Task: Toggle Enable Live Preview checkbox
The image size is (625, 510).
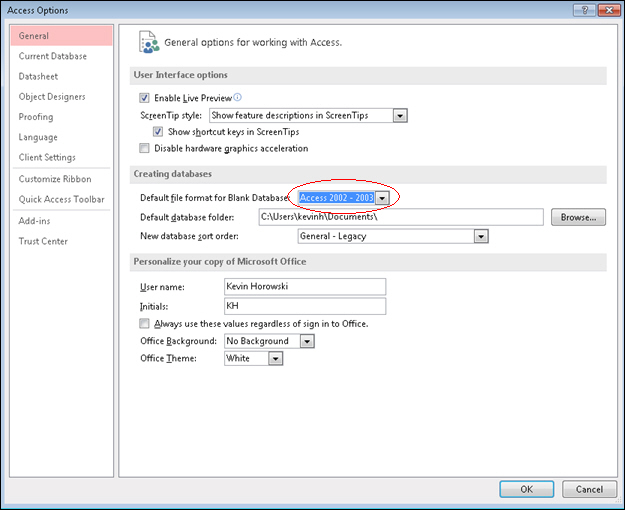Action: click(144, 98)
